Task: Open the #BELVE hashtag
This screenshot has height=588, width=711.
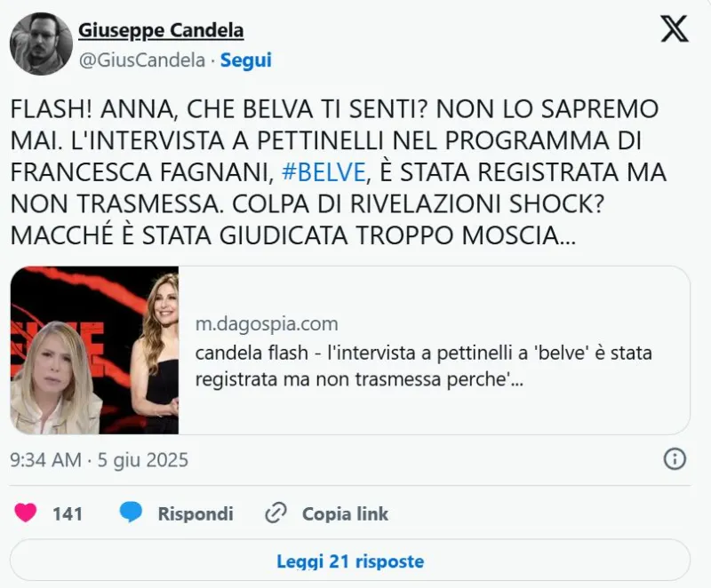Action: tap(324, 172)
